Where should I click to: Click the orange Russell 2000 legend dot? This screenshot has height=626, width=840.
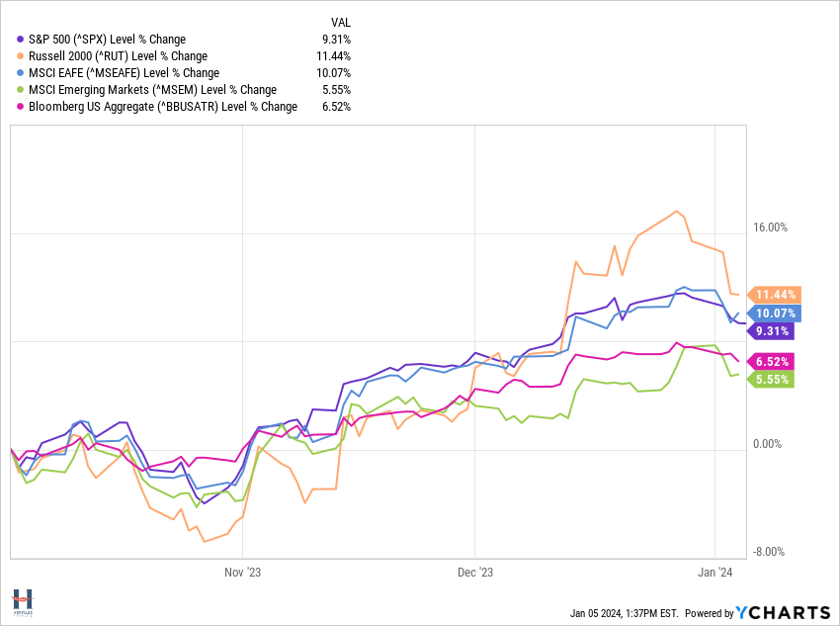tap(21, 56)
